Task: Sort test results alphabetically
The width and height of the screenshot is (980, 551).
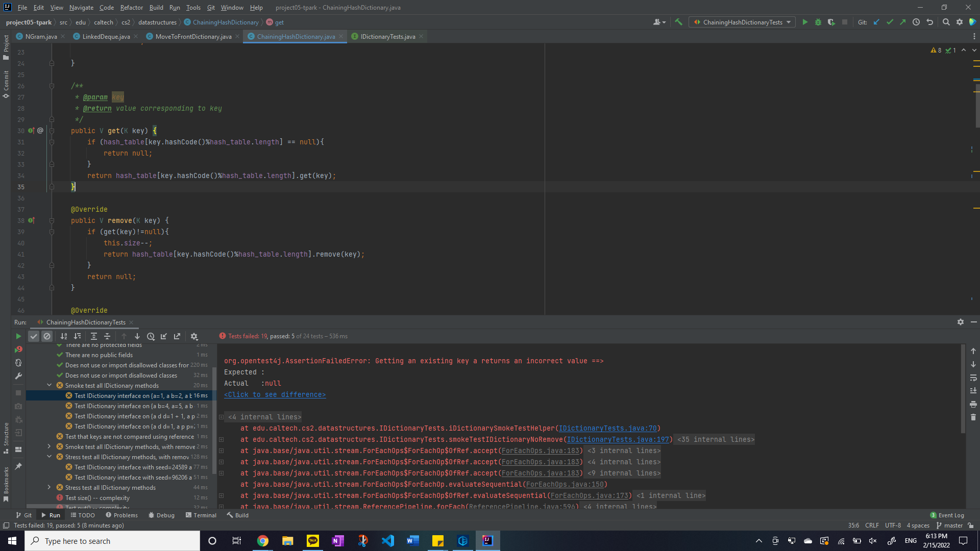Action: tap(64, 336)
